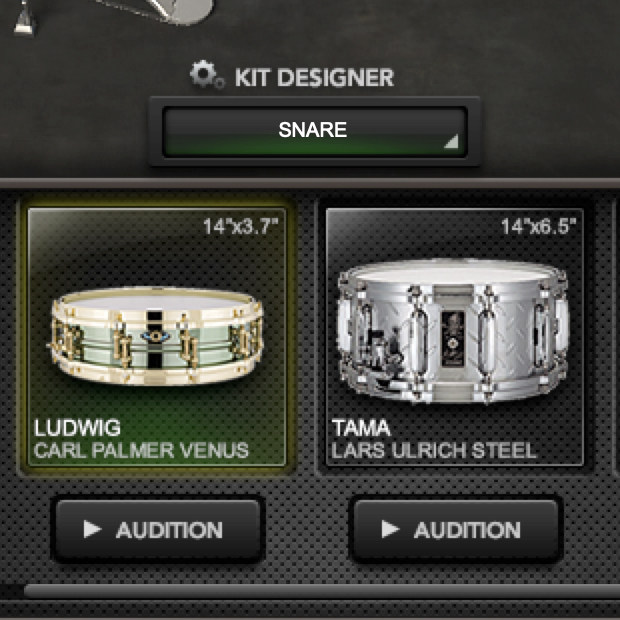The height and width of the screenshot is (620, 620).
Task: Click the KIT DESIGNER heading text
Action: (314, 77)
